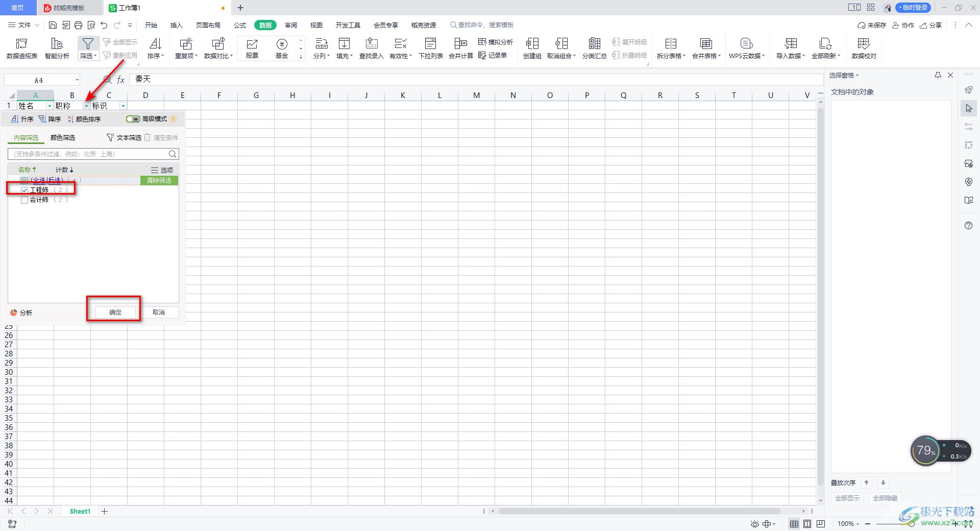Open the 姓名 column filter dropdown
The height and width of the screenshot is (531, 980).
point(50,106)
